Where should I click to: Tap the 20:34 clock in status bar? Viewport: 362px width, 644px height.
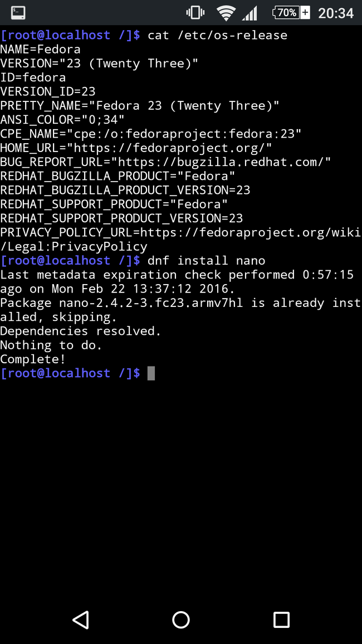(336, 12)
